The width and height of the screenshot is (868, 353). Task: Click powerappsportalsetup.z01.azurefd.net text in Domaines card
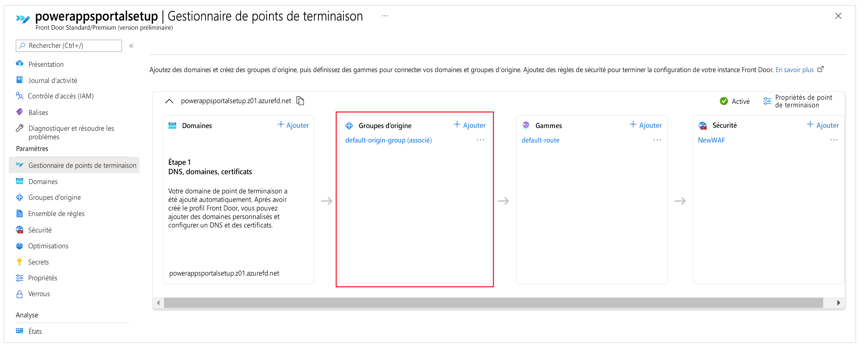224,274
